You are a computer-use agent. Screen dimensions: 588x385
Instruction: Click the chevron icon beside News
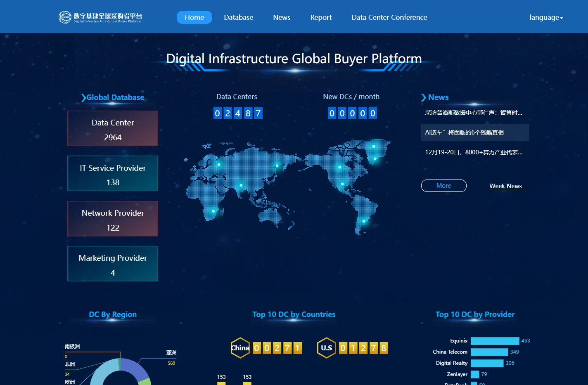click(424, 98)
